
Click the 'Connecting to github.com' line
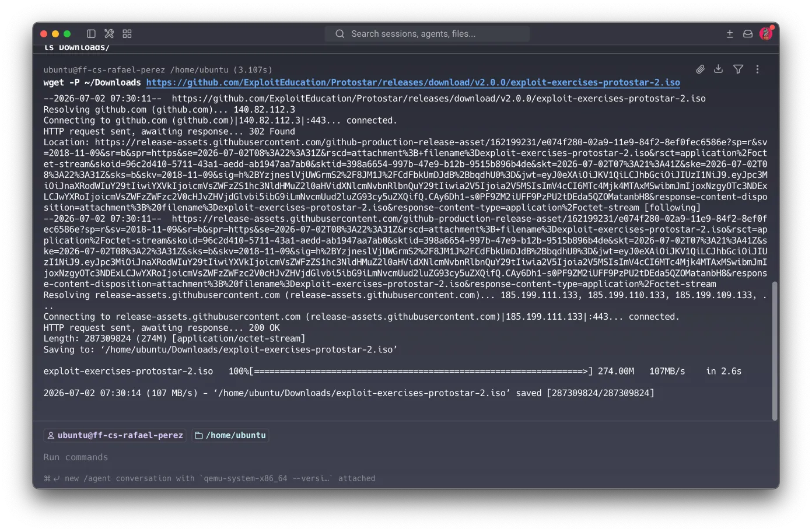pyautogui.click(x=220, y=121)
